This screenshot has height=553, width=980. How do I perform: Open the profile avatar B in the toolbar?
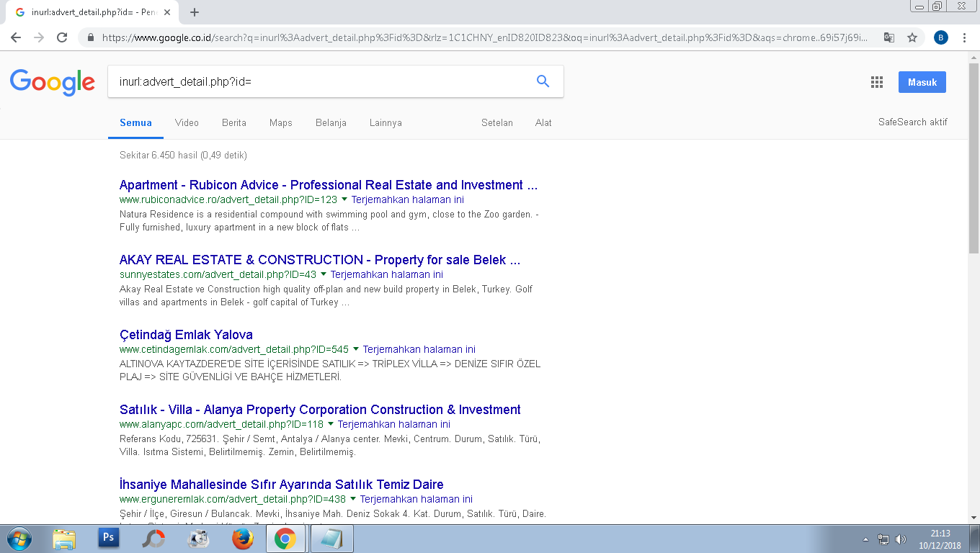click(940, 37)
